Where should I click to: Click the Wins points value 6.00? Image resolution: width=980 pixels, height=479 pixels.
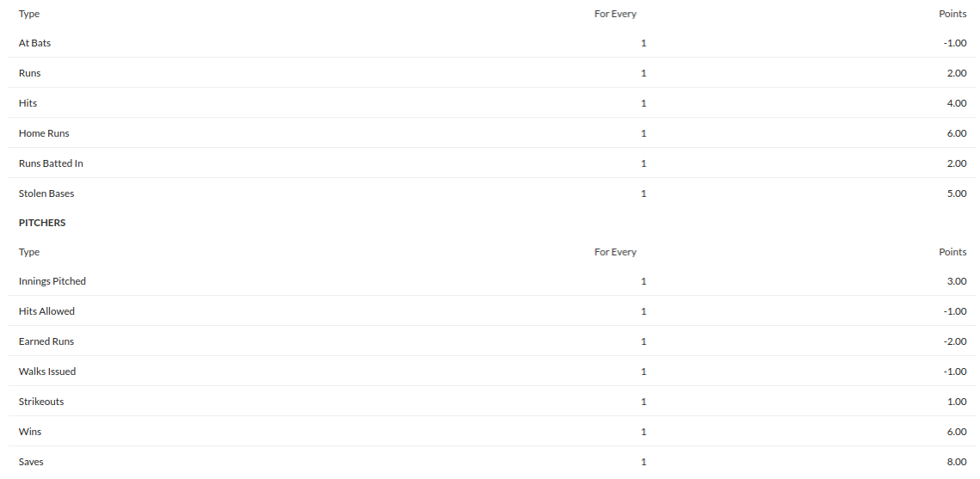[x=956, y=432]
